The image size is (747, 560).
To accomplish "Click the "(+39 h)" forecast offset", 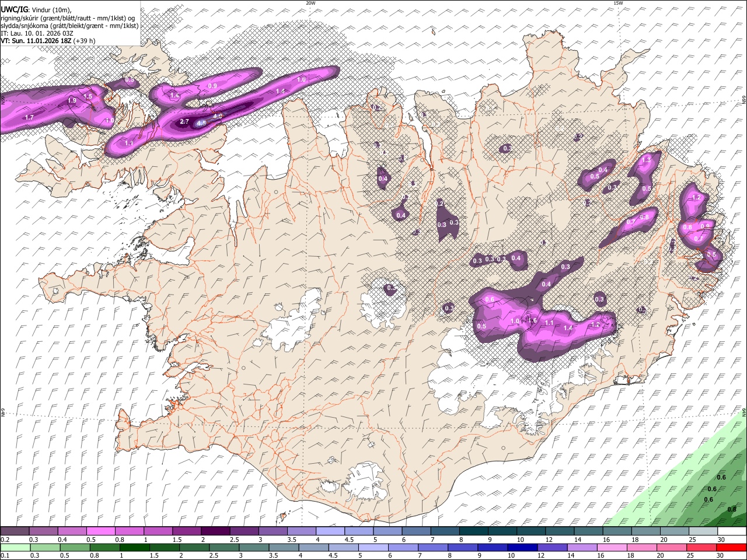I will click(x=84, y=41).
